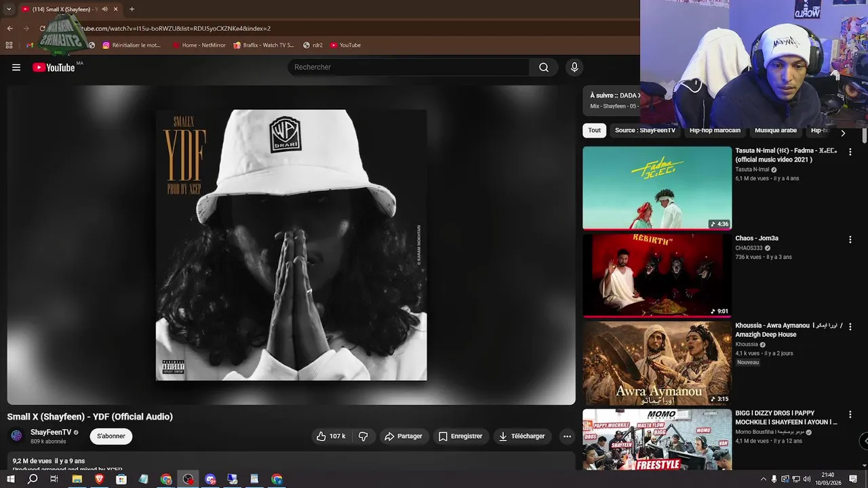The width and height of the screenshot is (868, 488).
Task: Open more actions ellipsis under video
Action: pyautogui.click(x=568, y=436)
